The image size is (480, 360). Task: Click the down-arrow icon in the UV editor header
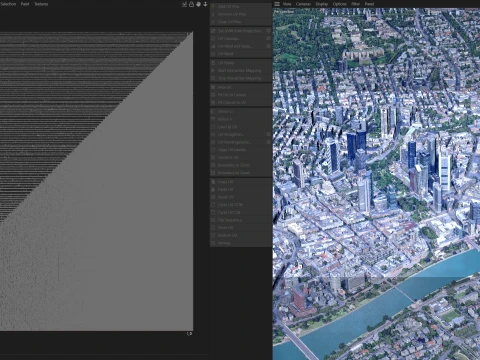[205, 4]
